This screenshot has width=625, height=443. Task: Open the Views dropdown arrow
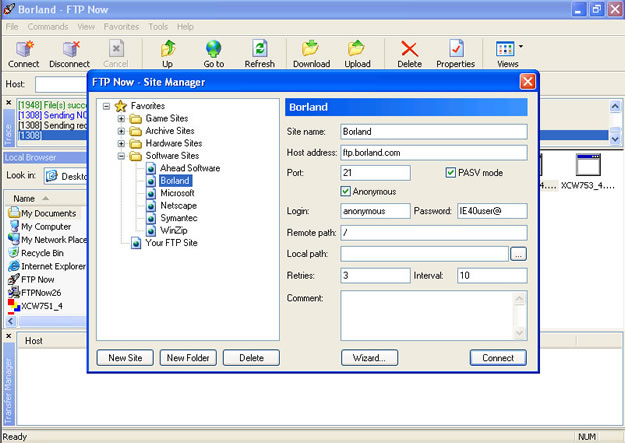pyautogui.click(x=521, y=47)
